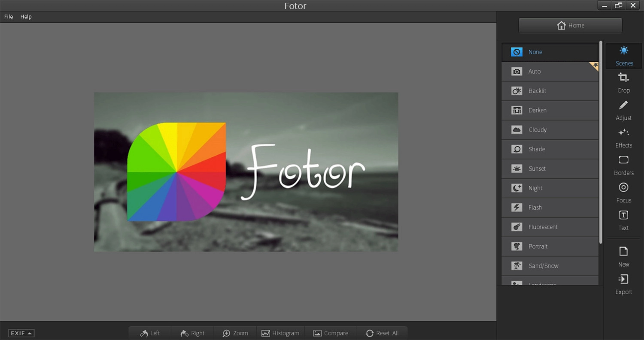Apply the Sunset scene icon
This screenshot has height=340, width=644.
pos(516,168)
